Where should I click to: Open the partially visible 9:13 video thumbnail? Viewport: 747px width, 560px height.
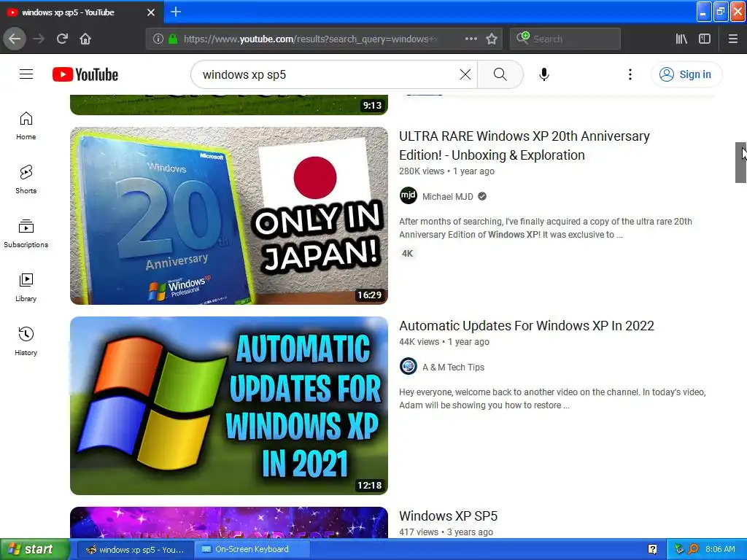tap(228, 105)
